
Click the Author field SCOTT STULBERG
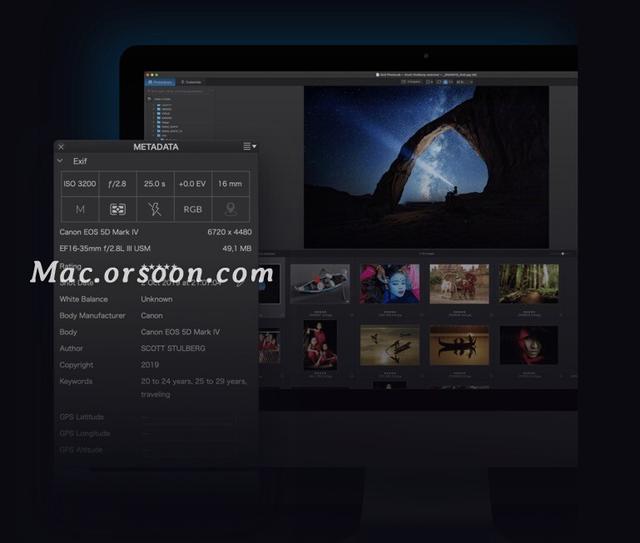(x=173, y=348)
